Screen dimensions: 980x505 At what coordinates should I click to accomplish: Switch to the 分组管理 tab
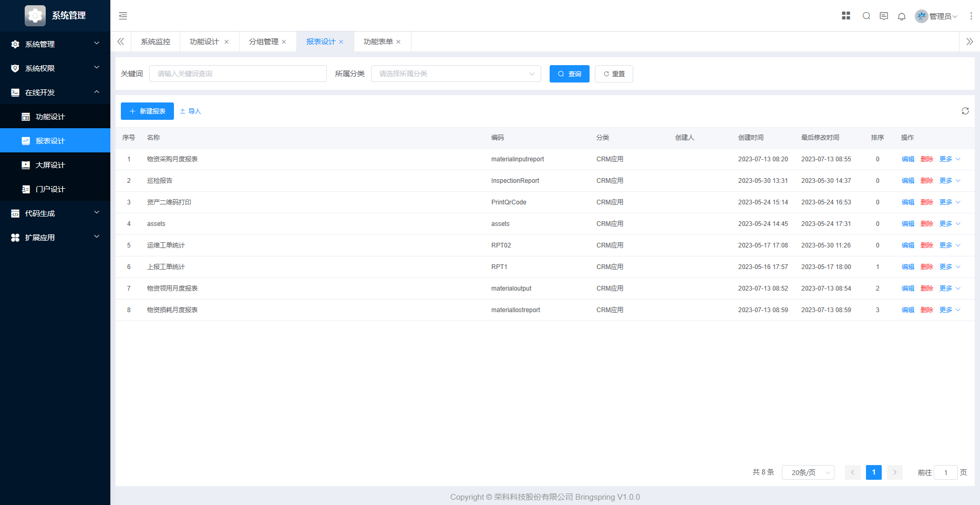263,42
